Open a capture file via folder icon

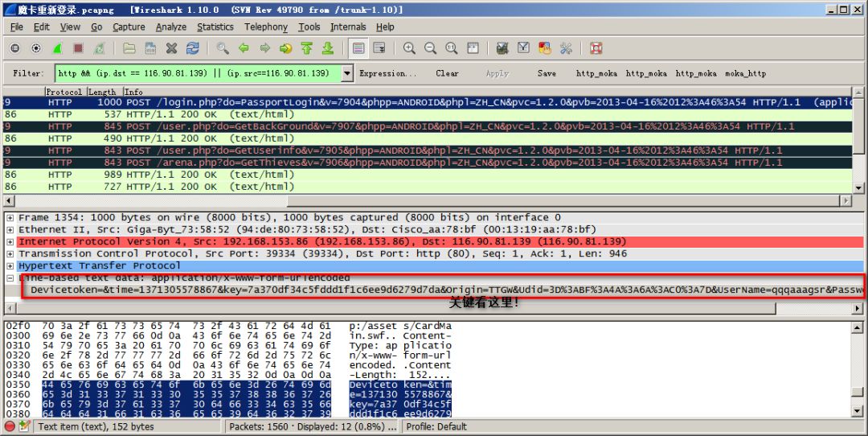[129, 48]
